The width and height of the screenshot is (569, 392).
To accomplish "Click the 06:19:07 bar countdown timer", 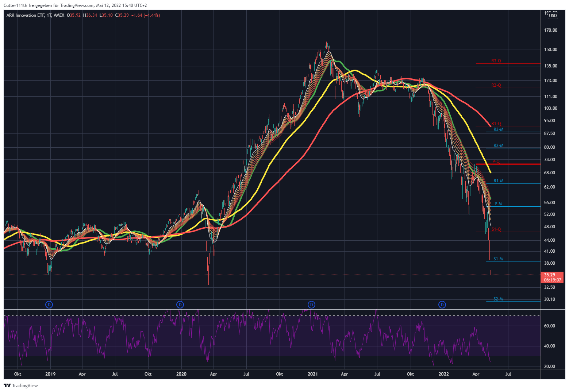I will coord(553,280).
